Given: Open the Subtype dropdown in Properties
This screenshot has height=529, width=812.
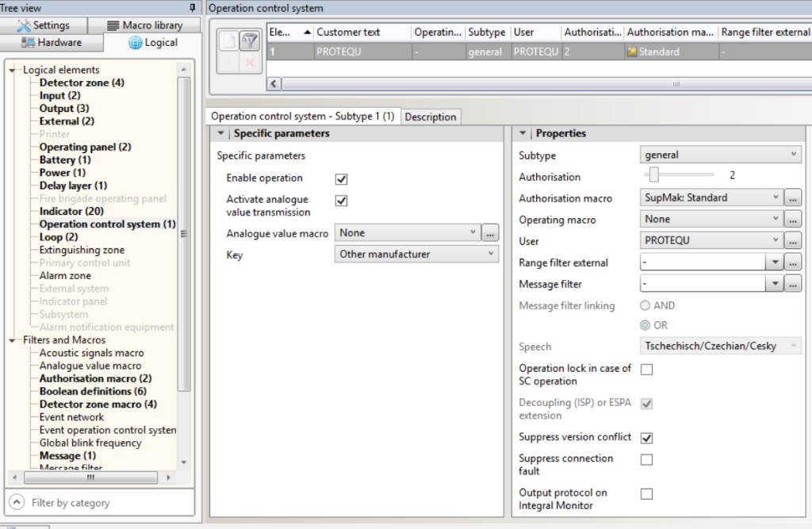Looking at the screenshot, I should [x=720, y=155].
